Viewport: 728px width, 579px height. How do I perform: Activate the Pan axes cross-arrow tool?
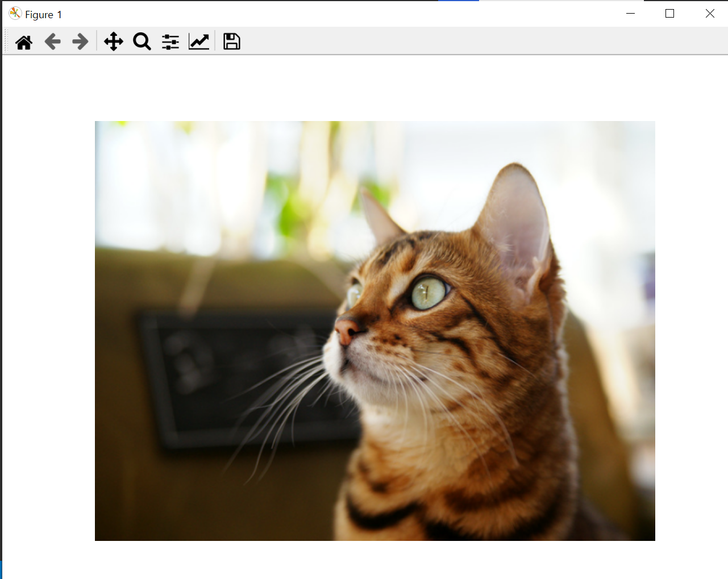click(114, 41)
